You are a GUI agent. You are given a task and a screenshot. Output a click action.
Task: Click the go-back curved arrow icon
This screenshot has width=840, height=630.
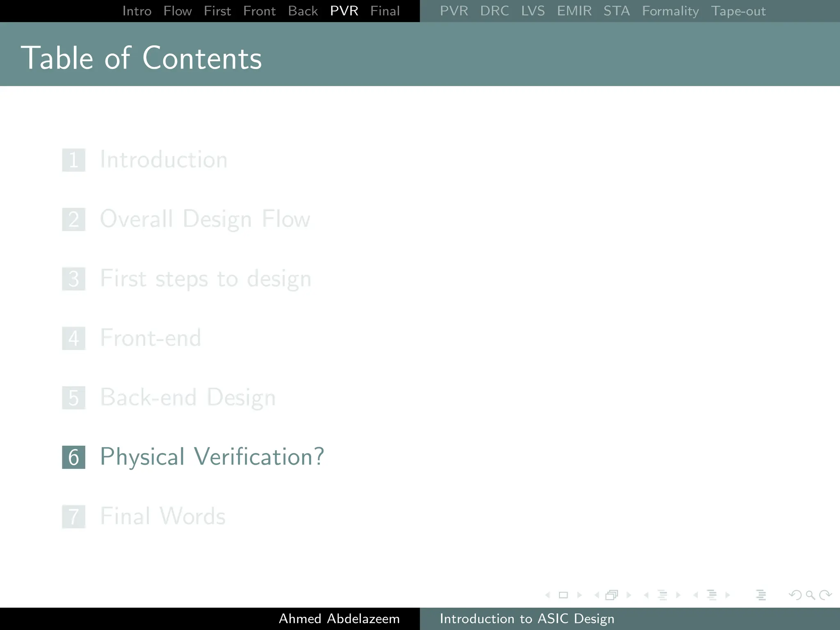tap(795, 595)
